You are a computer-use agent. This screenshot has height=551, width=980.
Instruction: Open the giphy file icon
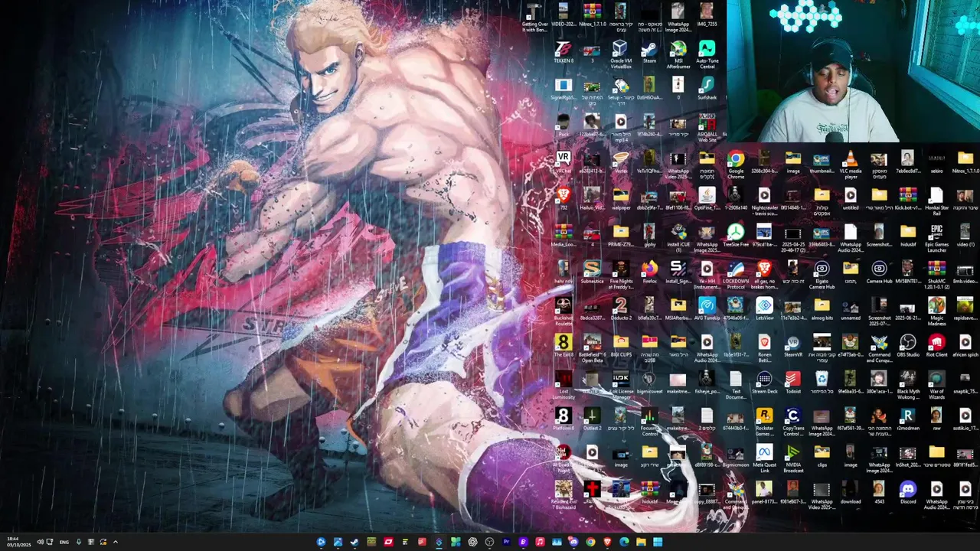(649, 236)
